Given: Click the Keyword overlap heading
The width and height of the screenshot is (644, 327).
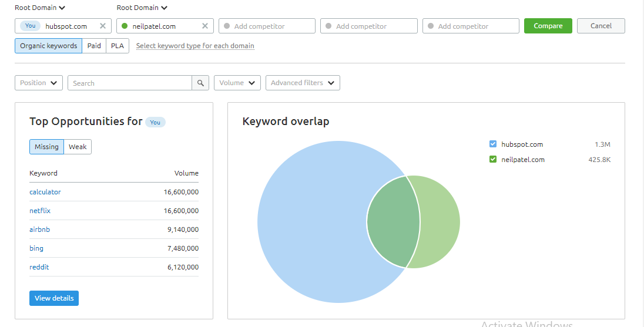Looking at the screenshot, I should coord(286,122).
